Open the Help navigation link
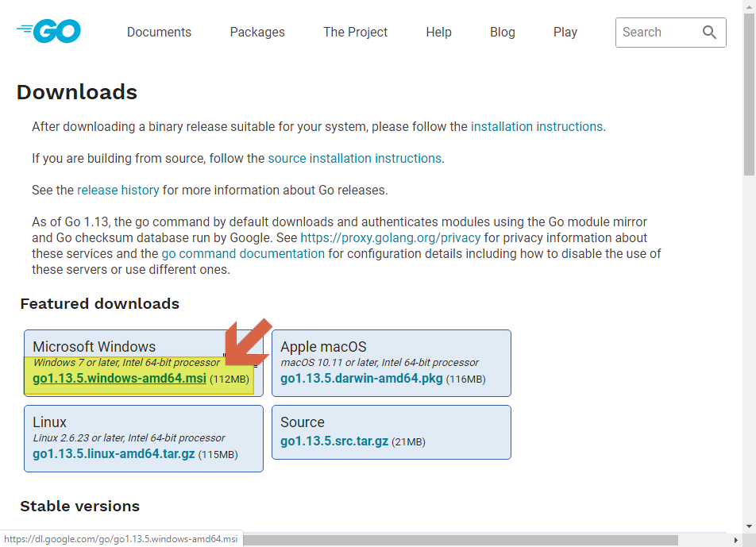The image size is (756, 547). 438,33
